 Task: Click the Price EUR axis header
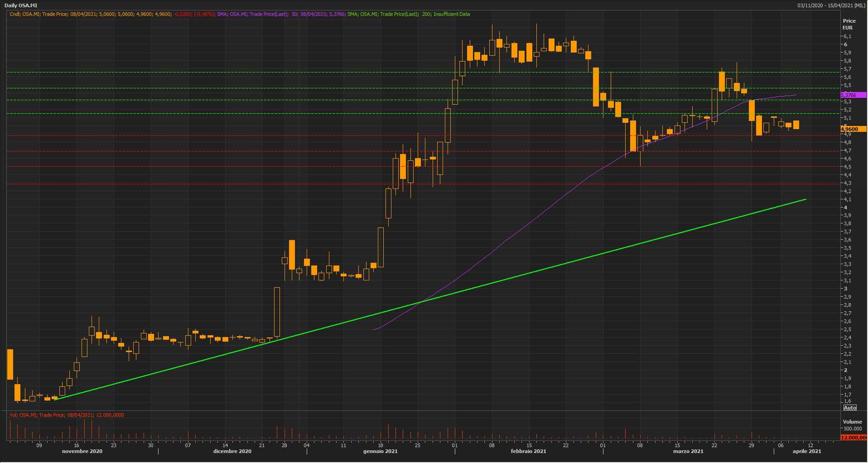[849, 24]
